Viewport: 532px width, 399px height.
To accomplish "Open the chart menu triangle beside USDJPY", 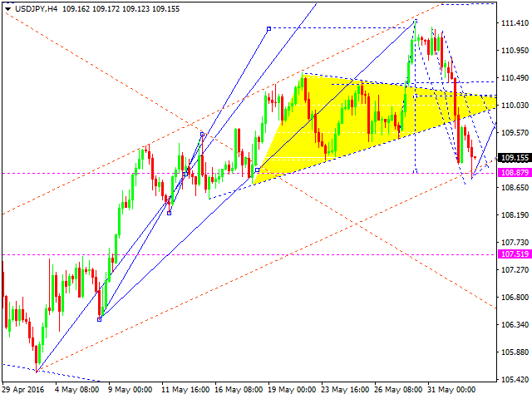I will click(x=8, y=9).
